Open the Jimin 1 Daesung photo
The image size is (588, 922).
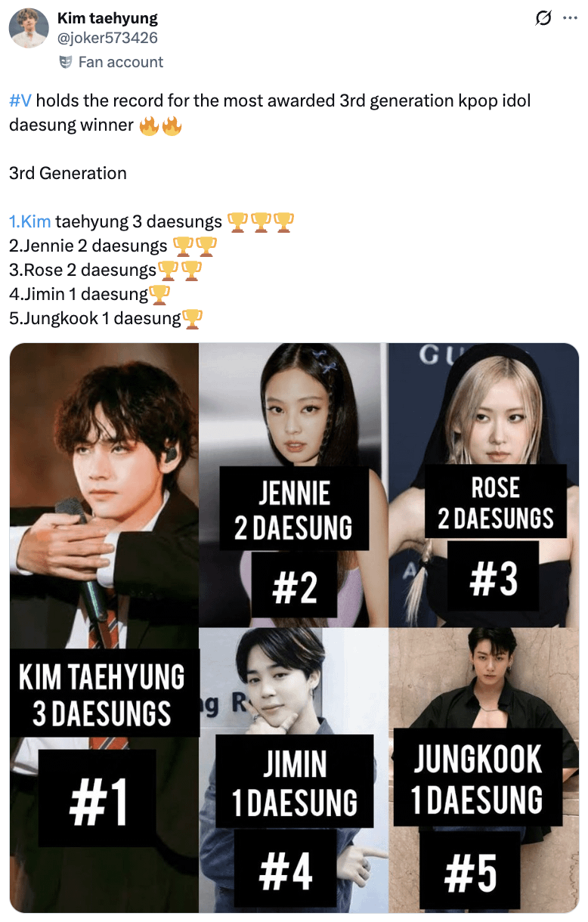tap(293, 770)
